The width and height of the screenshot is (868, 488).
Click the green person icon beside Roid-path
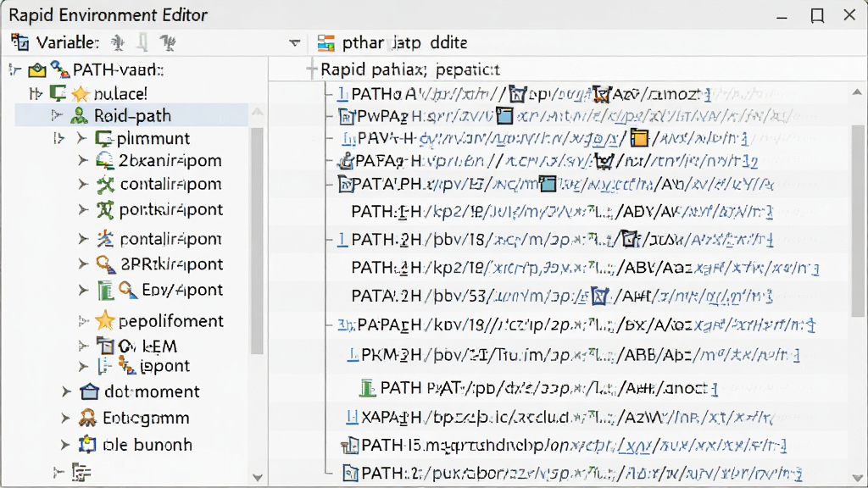point(79,115)
